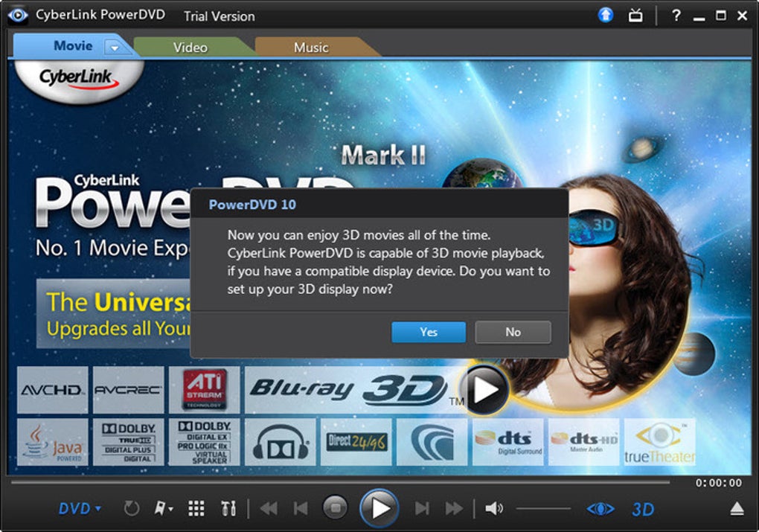The width and height of the screenshot is (759, 532).
Task: Click the Java Powered logo tile
Action: coord(52,442)
